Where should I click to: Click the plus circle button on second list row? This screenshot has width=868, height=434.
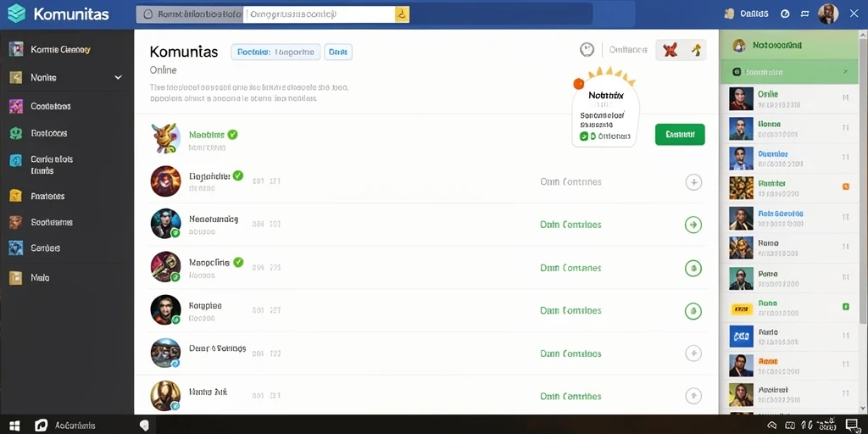pyautogui.click(x=693, y=181)
